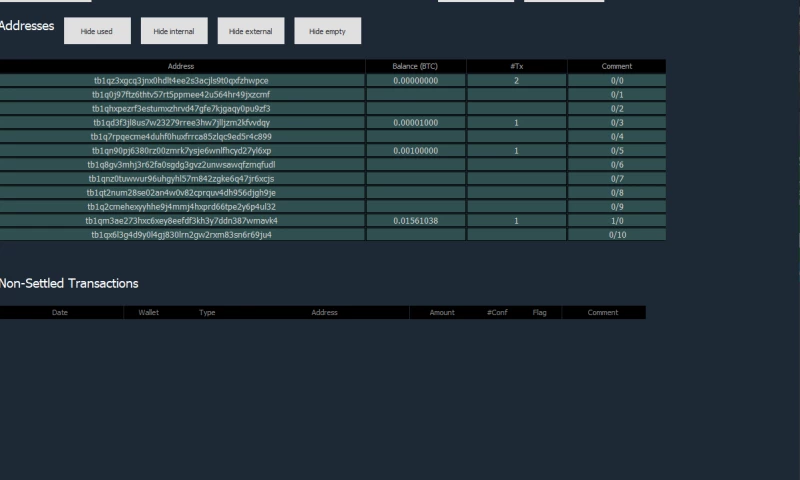This screenshot has height=480, width=800.
Task: Click Type header in Non-Settled Transactions
Action: click(x=207, y=313)
